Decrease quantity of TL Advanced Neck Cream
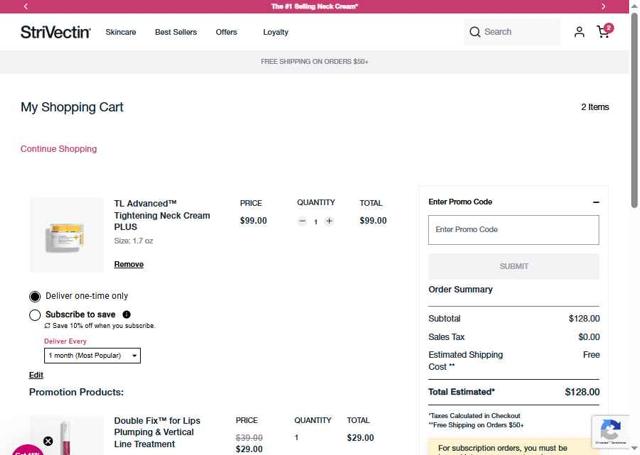This screenshot has width=640, height=455. (302, 221)
